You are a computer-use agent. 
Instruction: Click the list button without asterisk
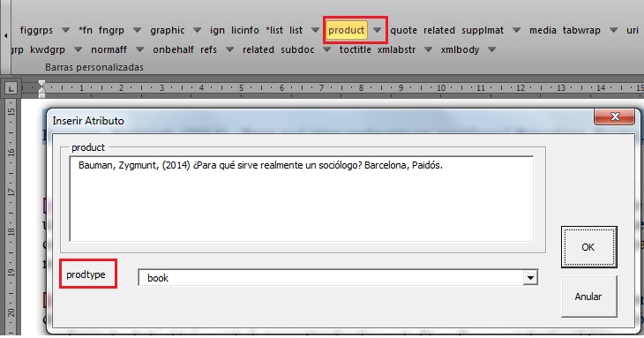[x=296, y=30]
